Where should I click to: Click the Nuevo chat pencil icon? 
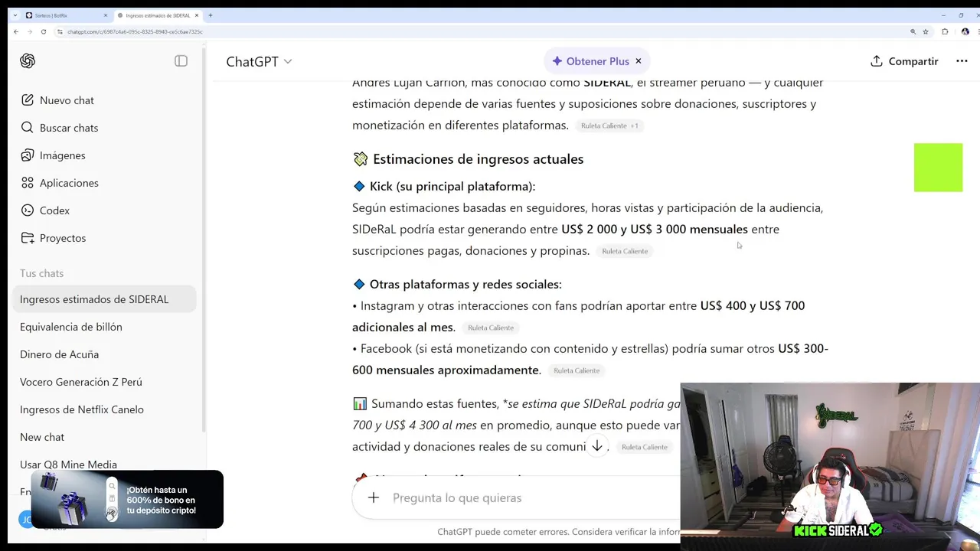click(x=28, y=100)
